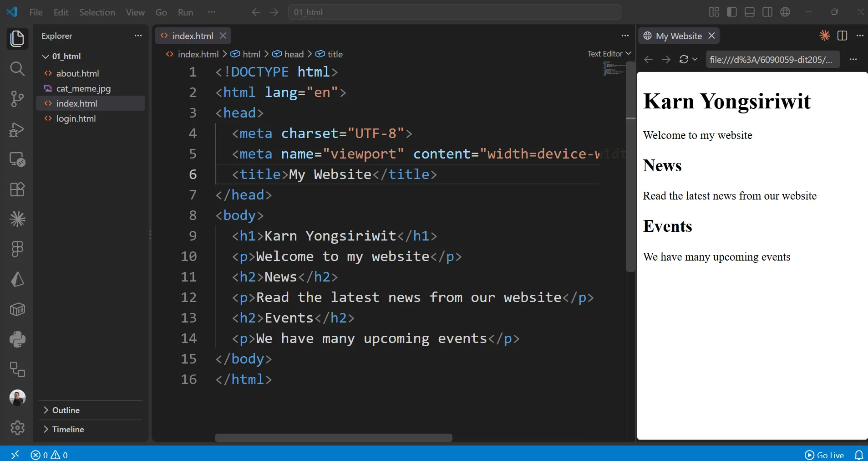
Task: Open the File menu
Action: pos(36,12)
